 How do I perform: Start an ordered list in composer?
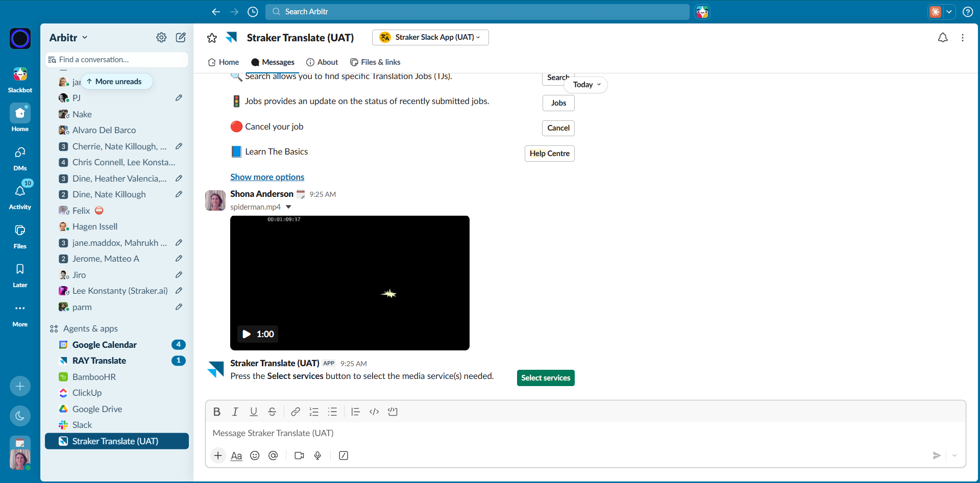pyautogui.click(x=314, y=412)
